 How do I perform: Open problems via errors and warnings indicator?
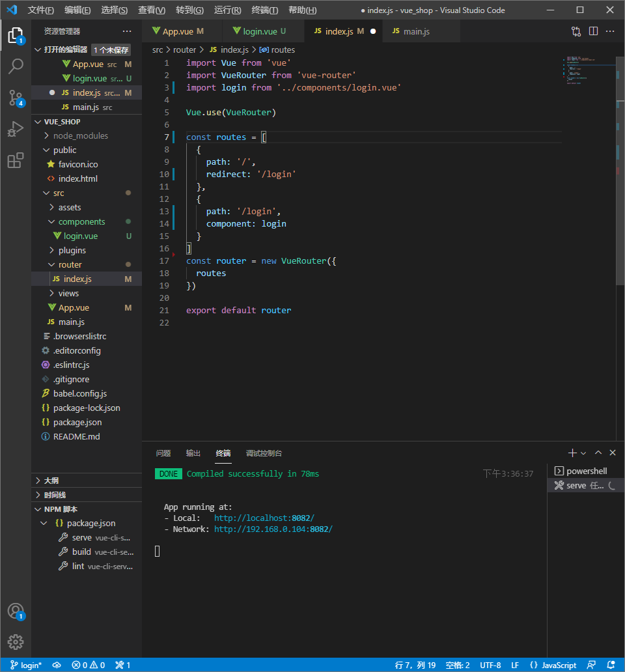pos(89,665)
